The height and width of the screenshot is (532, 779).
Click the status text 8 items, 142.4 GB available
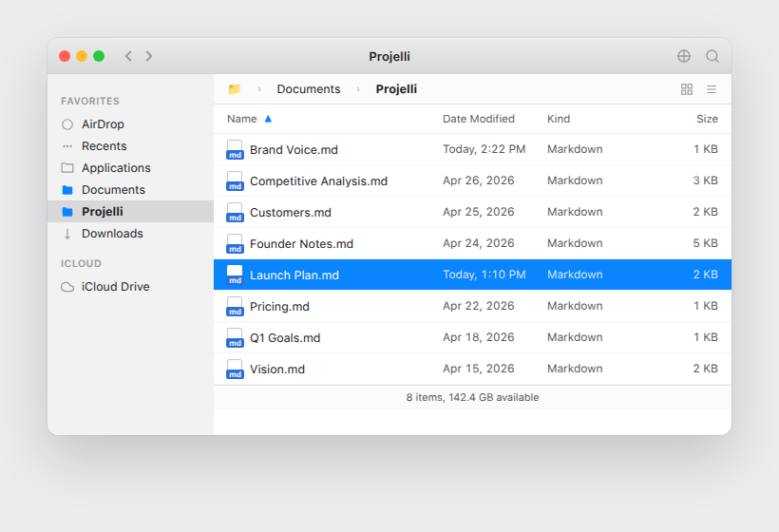[x=472, y=397]
